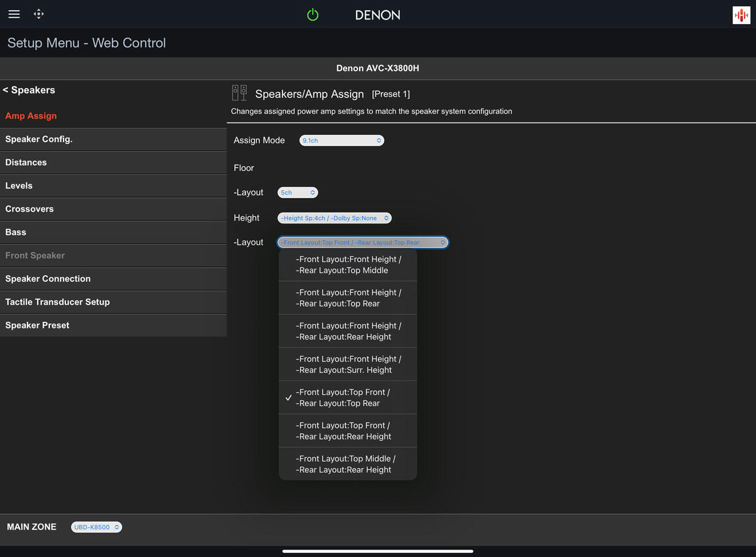The image size is (756, 557).
Task: Expand the Main Zone UBD-K8500 source dropdown
Action: coord(96,527)
